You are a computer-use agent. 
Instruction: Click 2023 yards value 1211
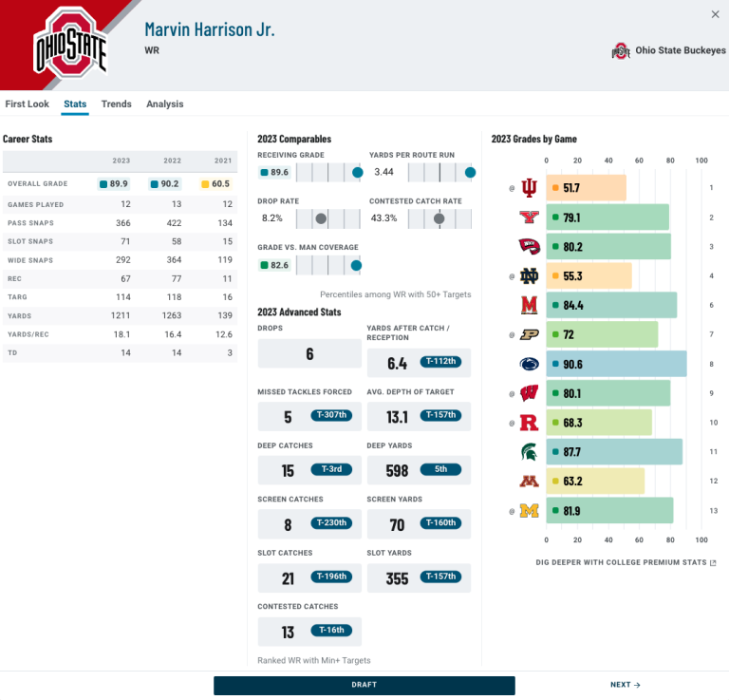121,315
